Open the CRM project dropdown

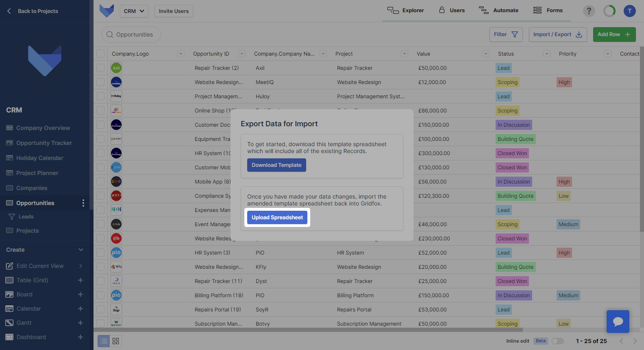click(134, 11)
